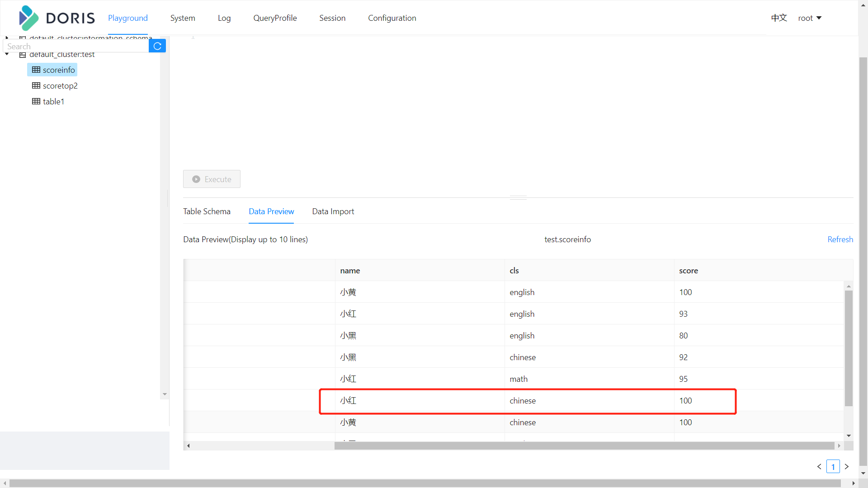868x488 pixels.
Task: Expand the information_schema tree node
Action: point(7,38)
